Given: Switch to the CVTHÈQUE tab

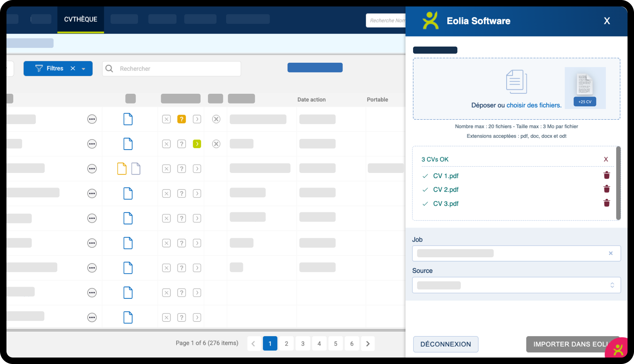Looking at the screenshot, I should click(x=81, y=19).
